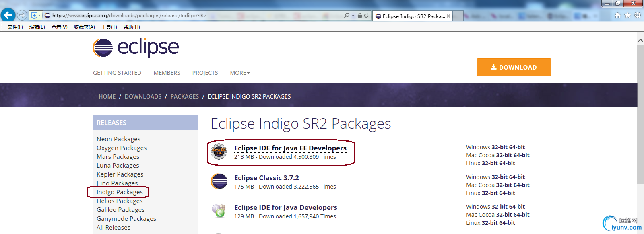Download Java Developers Windows 32-bit

point(500,207)
